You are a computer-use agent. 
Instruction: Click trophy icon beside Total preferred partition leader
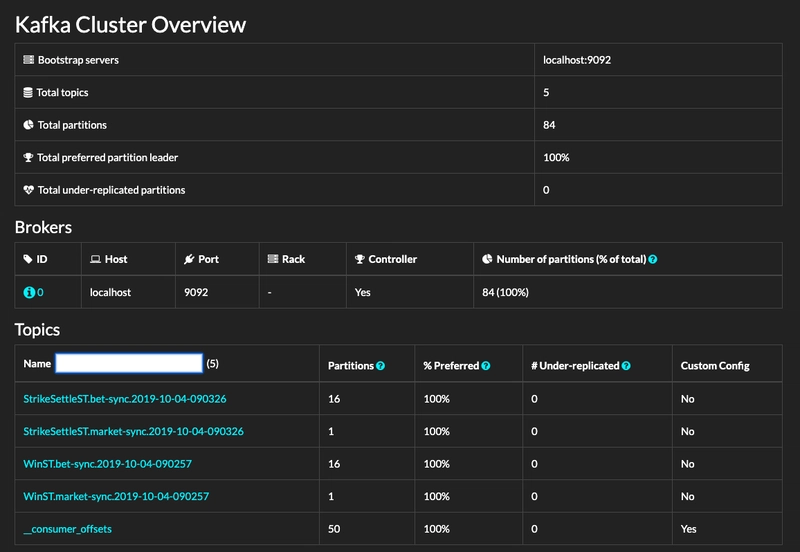click(x=29, y=158)
